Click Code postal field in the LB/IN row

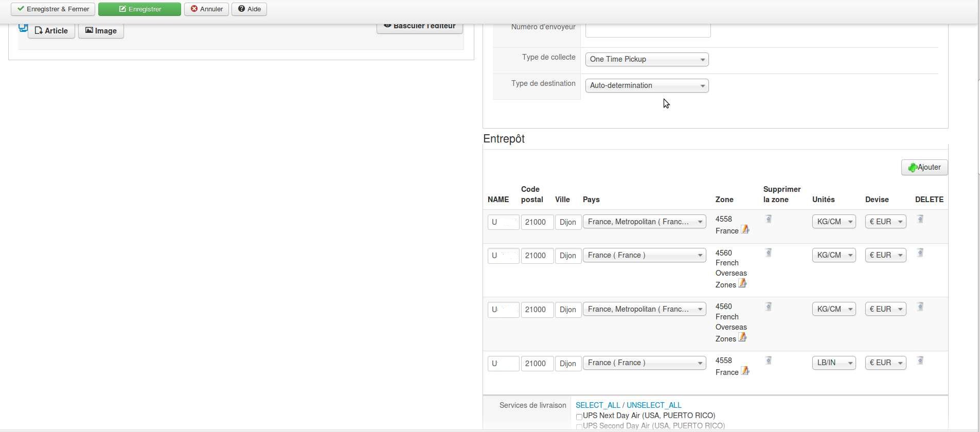(537, 364)
